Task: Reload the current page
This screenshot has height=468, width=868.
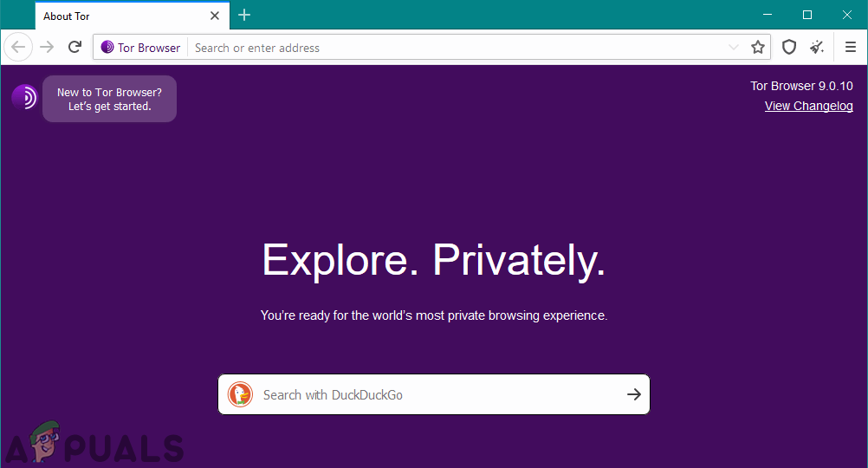Action: pos(74,47)
